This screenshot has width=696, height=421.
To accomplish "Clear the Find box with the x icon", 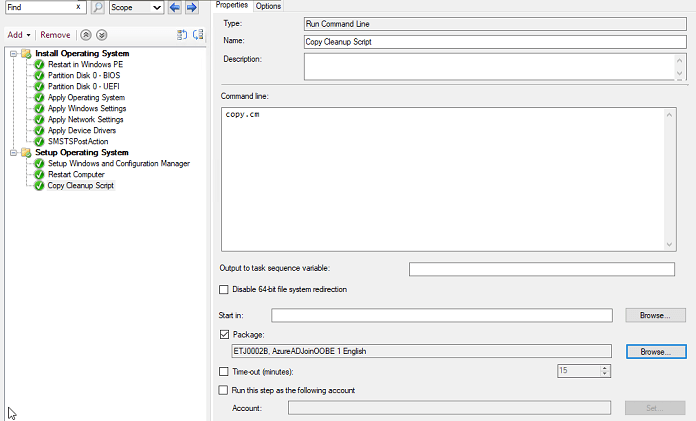I will click(x=78, y=7).
